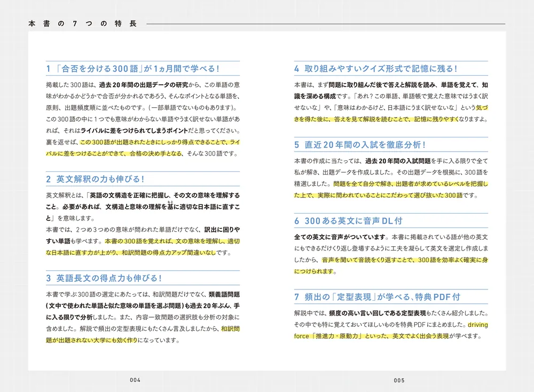Click highlighted text 和訳問題の得点力アップ間違いなし
The height and width of the screenshot is (392, 534).
click(169, 253)
